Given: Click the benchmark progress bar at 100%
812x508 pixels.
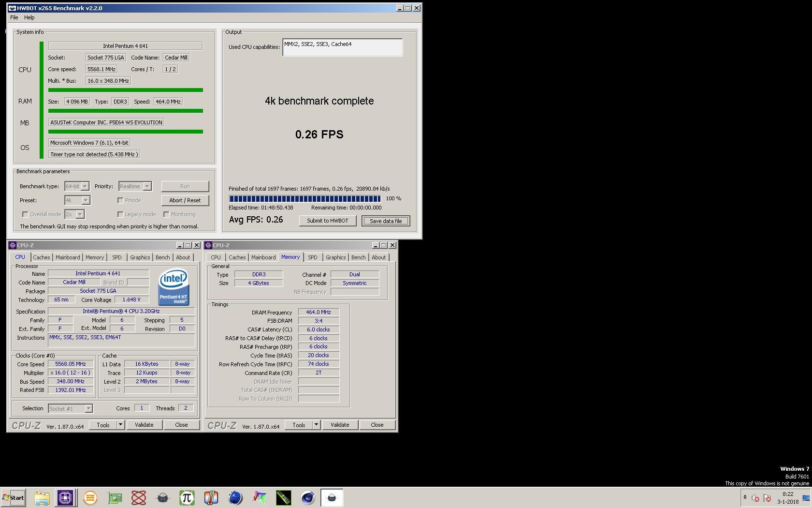Looking at the screenshot, I should tap(305, 198).
